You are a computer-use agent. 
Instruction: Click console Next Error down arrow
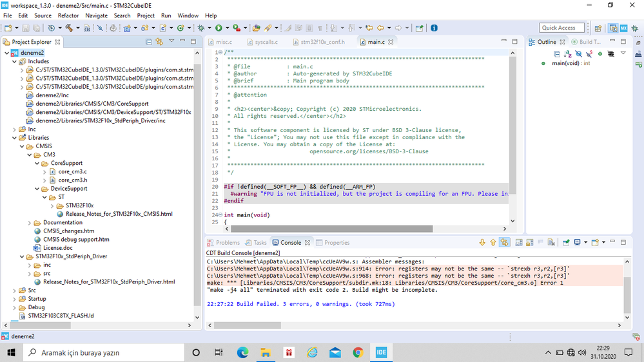tap(482, 243)
